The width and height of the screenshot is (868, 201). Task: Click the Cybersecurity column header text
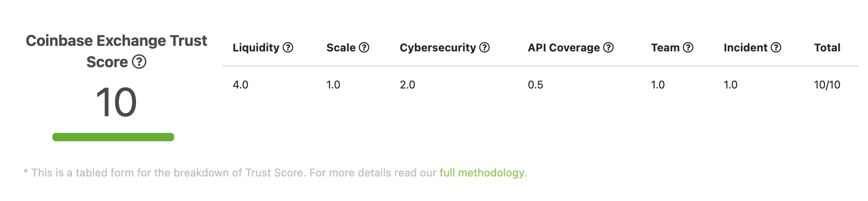[x=438, y=48]
